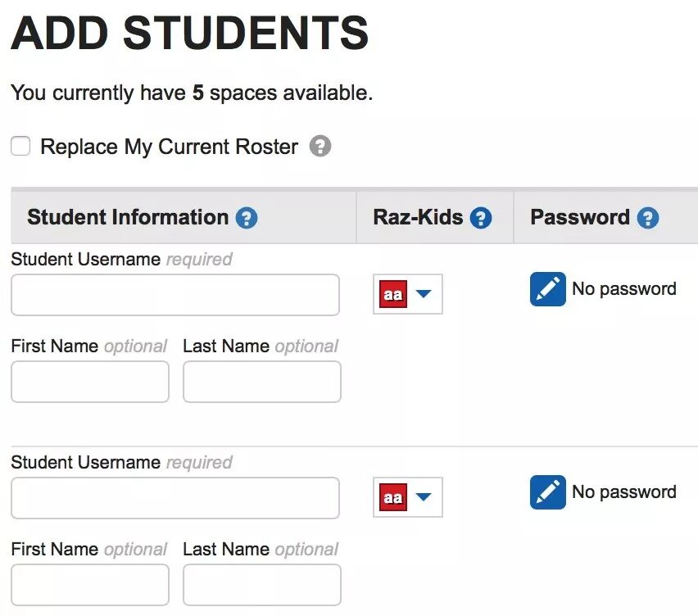Focus the first Student Username field
Image resolution: width=698 pixels, height=616 pixels.
[x=175, y=295]
